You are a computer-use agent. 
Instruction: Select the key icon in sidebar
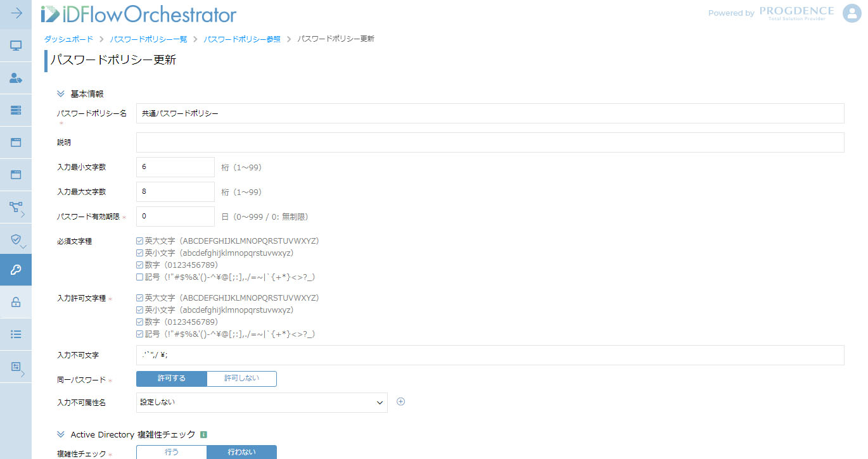[x=16, y=270]
